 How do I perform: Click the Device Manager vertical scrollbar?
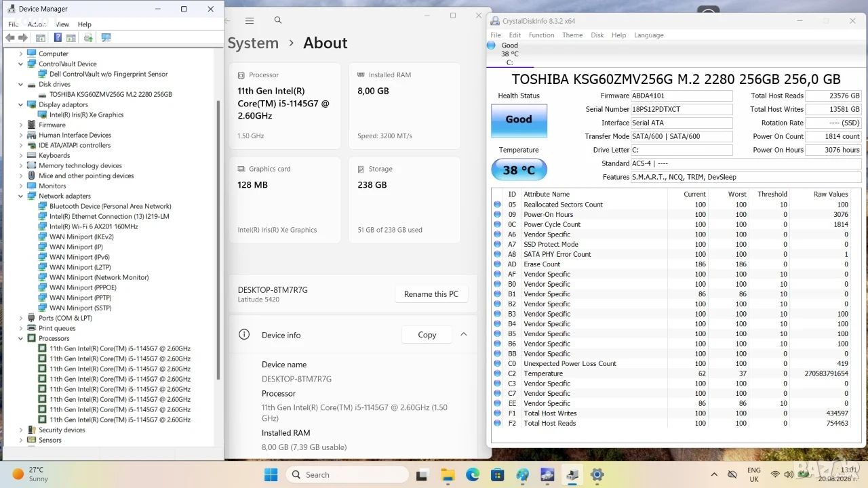(x=218, y=241)
